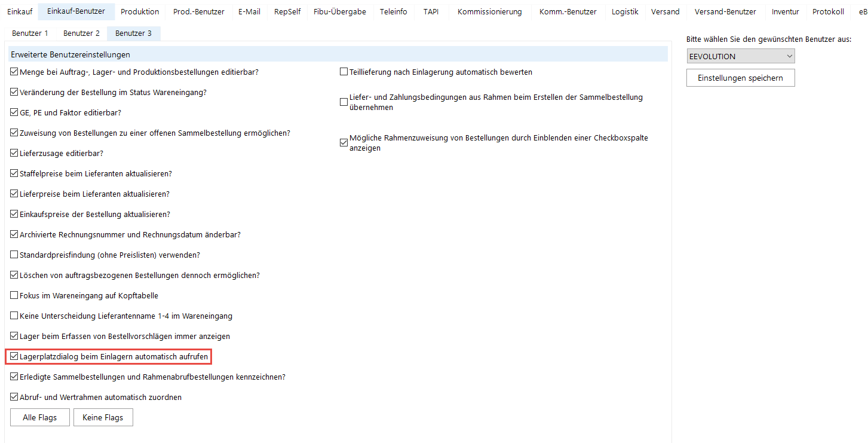Uncheck Lagerplatzdialog beim Einlagern automatisch aufrufen
868x443 pixels.
click(x=14, y=357)
